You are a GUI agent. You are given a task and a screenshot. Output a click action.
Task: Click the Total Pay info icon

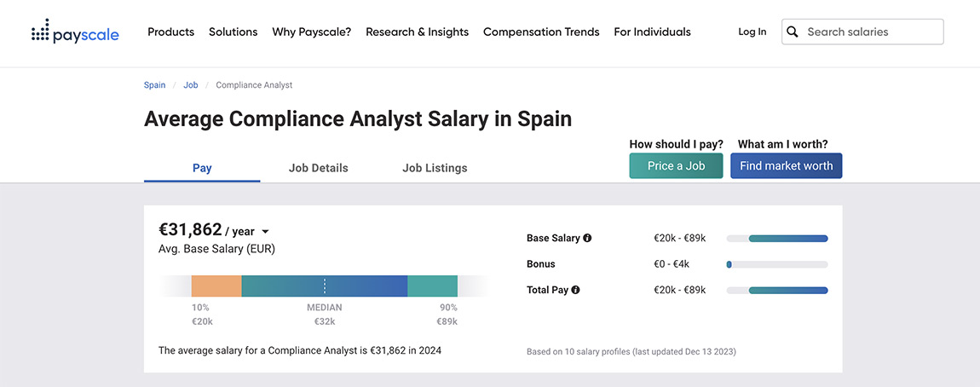[x=575, y=290]
